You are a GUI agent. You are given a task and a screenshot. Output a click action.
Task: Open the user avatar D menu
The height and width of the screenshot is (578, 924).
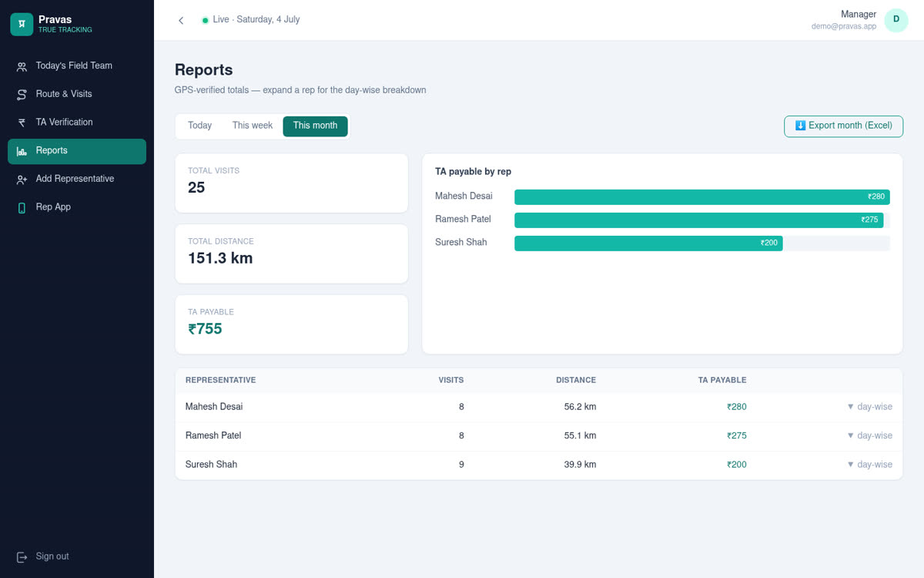[896, 20]
